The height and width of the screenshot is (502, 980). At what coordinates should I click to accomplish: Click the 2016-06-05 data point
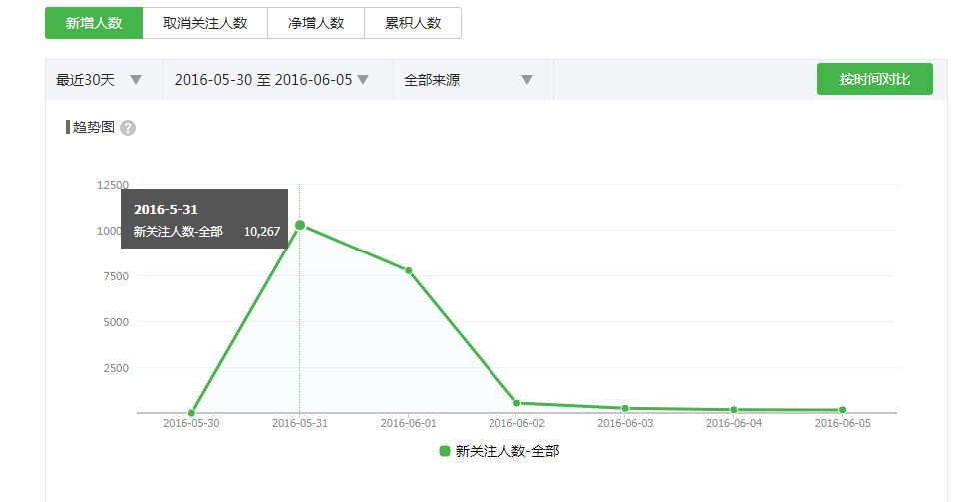click(x=842, y=410)
